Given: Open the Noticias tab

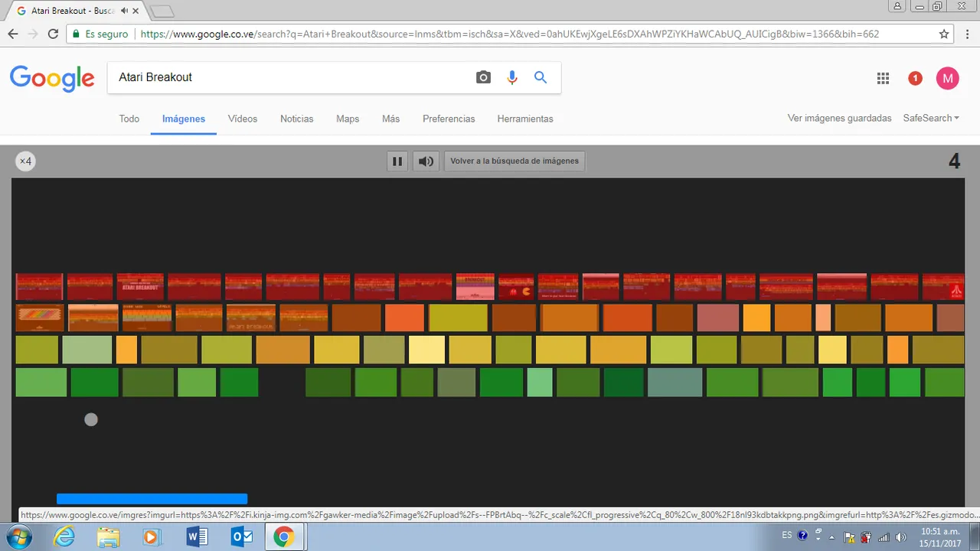Looking at the screenshot, I should [x=297, y=119].
